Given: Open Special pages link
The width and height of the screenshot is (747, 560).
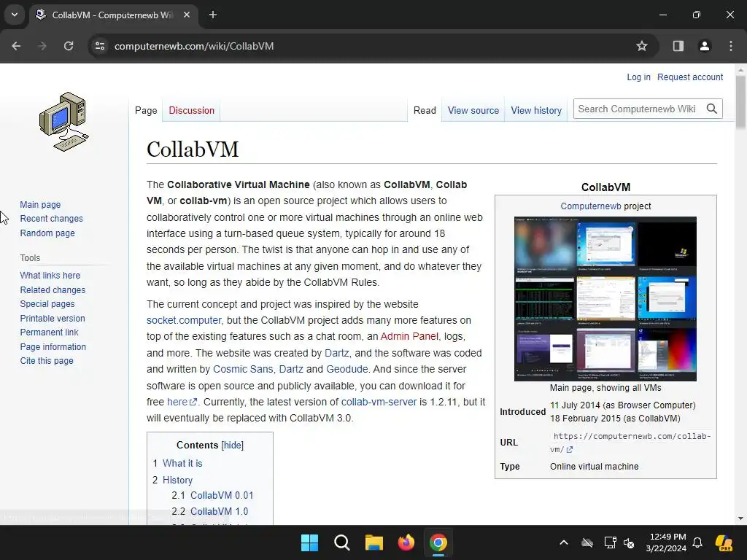Looking at the screenshot, I should (x=47, y=304).
